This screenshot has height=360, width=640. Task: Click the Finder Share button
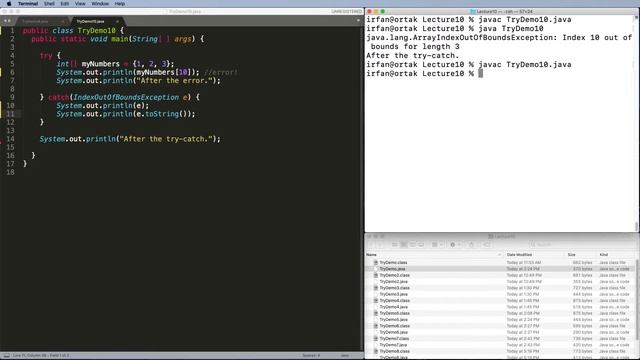tap(471, 245)
